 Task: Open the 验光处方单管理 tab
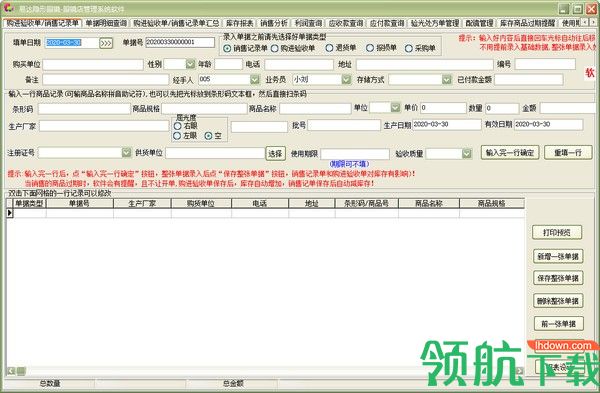[x=435, y=23]
